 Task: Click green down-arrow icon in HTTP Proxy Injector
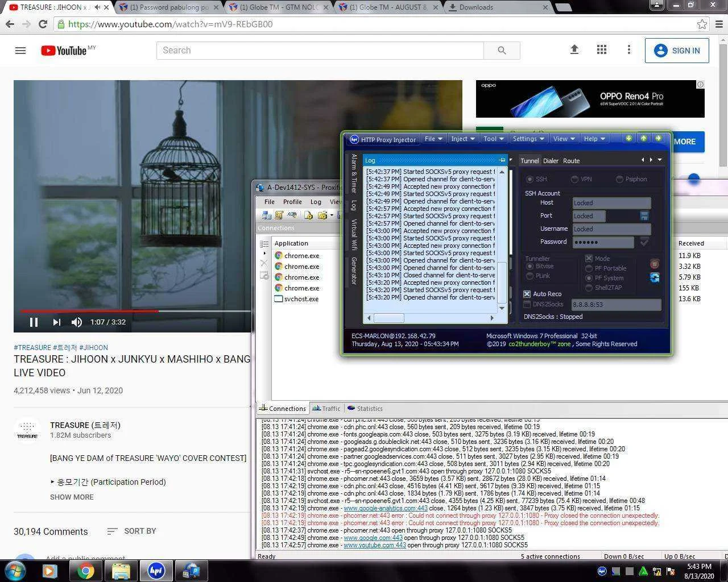(628, 138)
